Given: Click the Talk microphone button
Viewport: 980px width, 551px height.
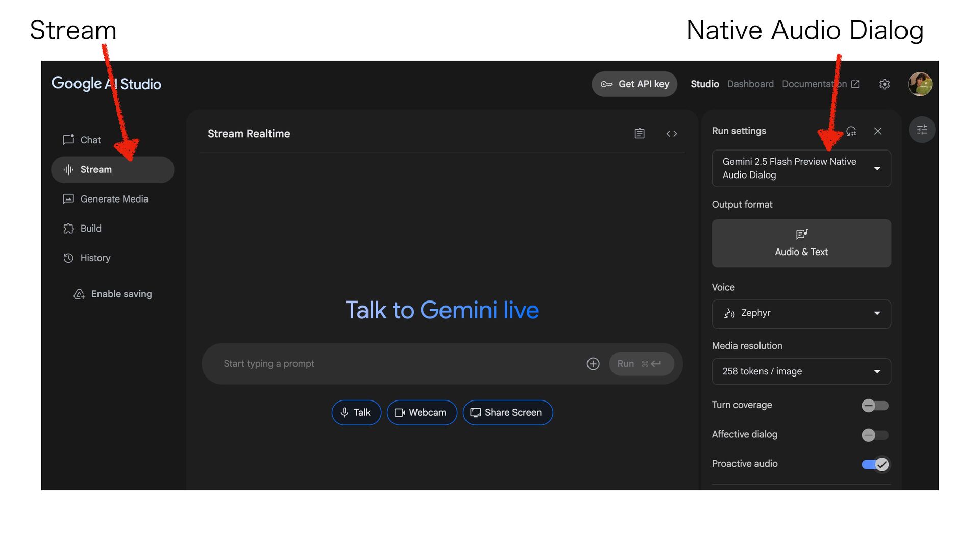Looking at the screenshot, I should (356, 413).
